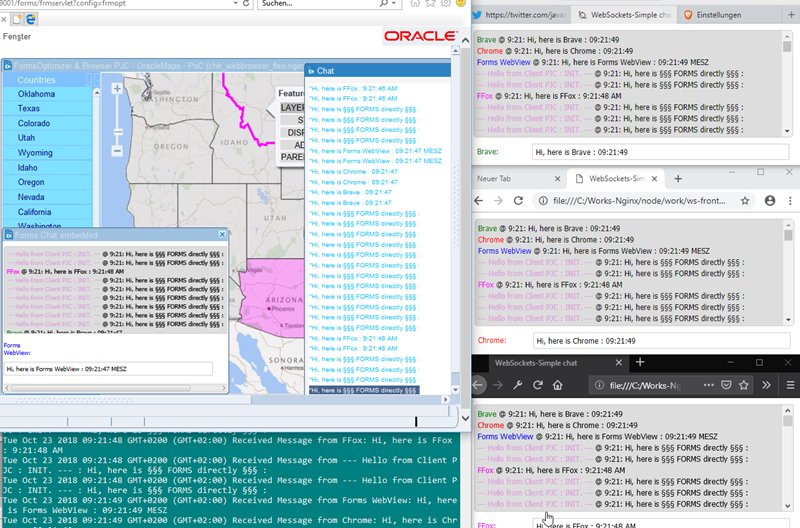This screenshot has height=528, width=800.
Task: View site information icon in Chrome address bar
Action: pyautogui.click(x=543, y=200)
